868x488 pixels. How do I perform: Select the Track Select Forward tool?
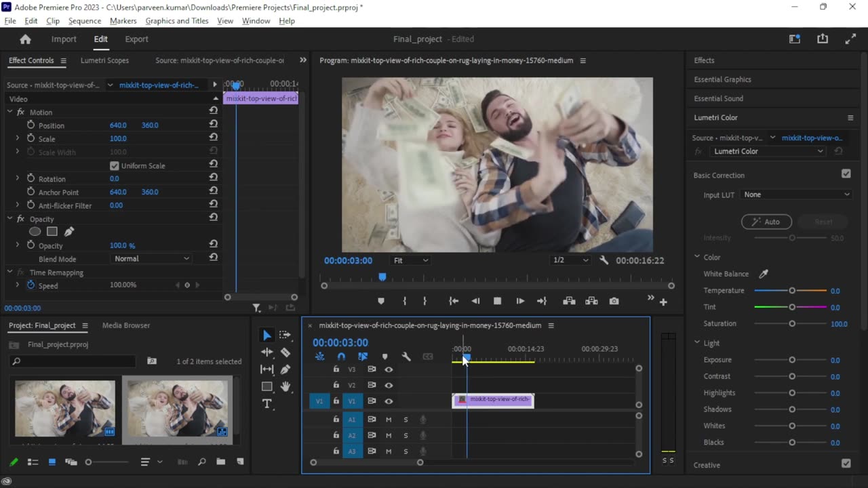pyautogui.click(x=285, y=335)
